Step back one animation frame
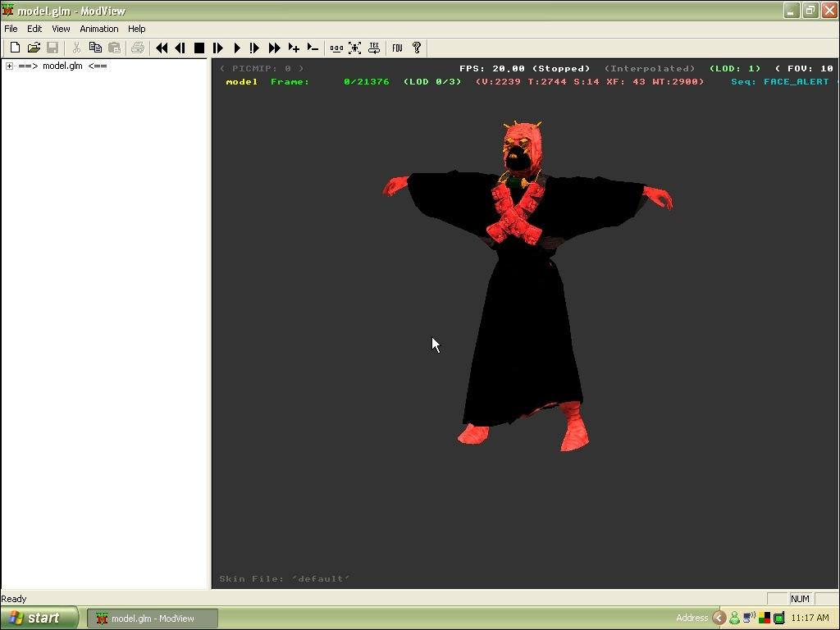Image resolution: width=840 pixels, height=630 pixels. [180, 48]
